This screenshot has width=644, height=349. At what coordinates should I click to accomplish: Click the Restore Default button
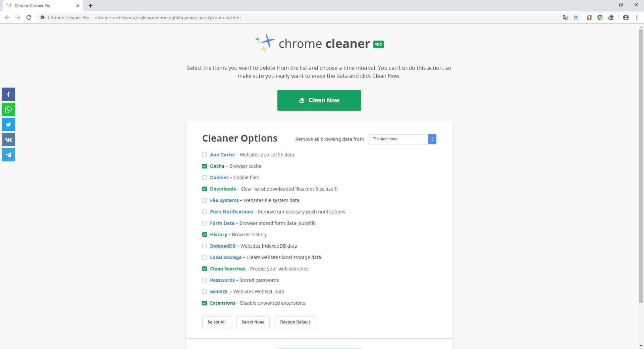tap(295, 322)
